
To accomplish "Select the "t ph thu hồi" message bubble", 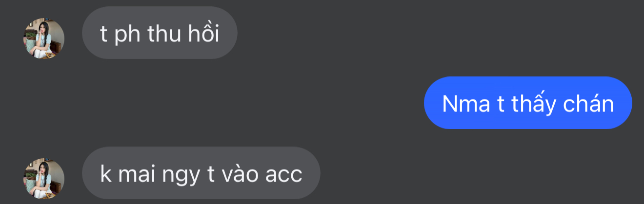I will (160, 33).
